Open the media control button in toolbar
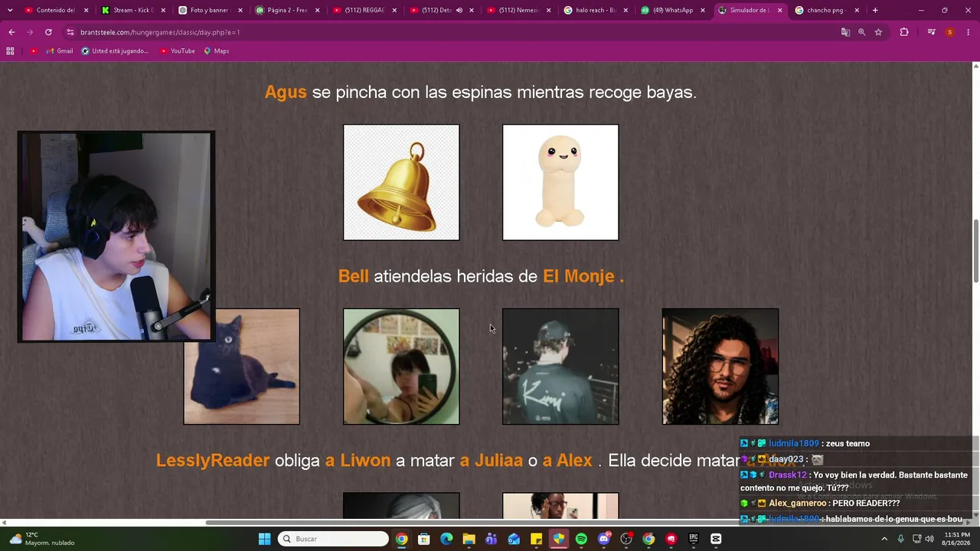This screenshot has height=551, width=980. (x=931, y=32)
